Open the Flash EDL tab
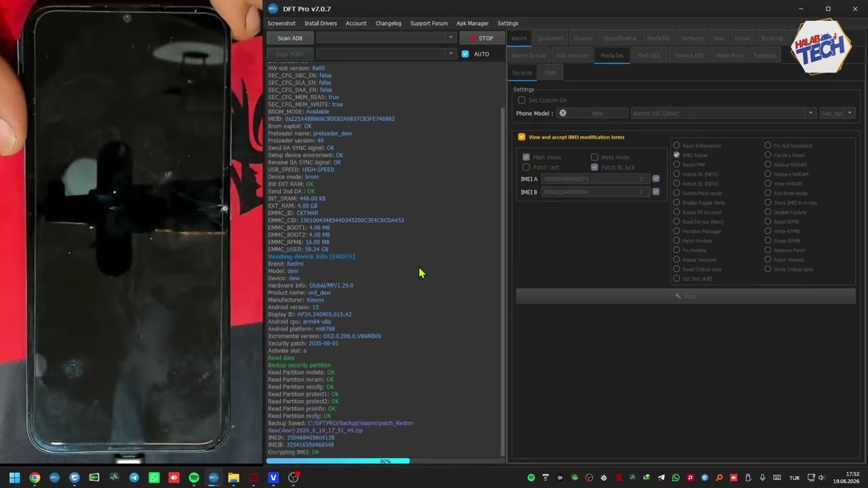This screenshot has width=868, height=488. pos(649,55)
